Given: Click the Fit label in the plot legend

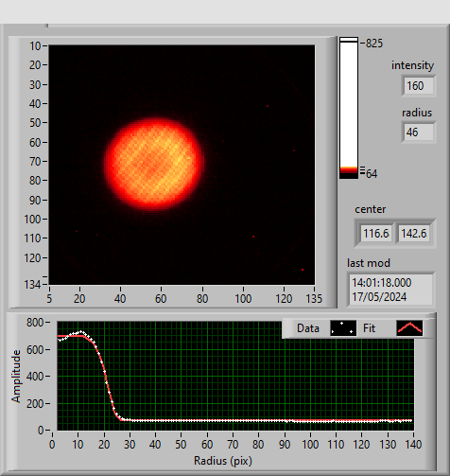Looking at the screenshot, I should [x=369, y=328].
